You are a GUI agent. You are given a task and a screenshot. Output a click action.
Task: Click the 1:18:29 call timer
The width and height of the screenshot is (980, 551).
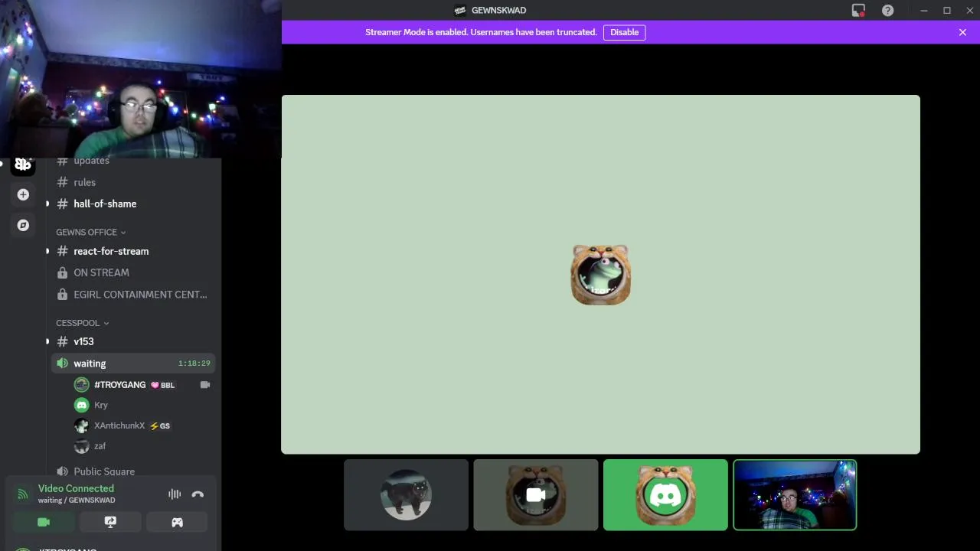pyautogui.click(x=194, y=364)
